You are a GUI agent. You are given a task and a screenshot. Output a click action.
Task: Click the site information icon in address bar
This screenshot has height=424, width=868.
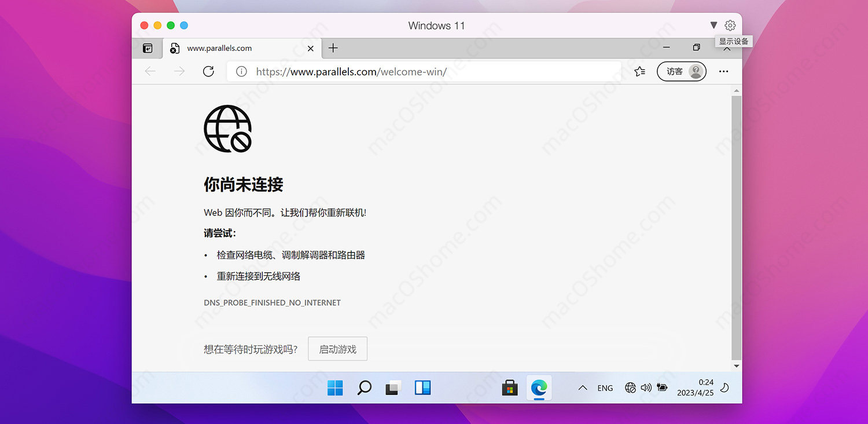241,71
